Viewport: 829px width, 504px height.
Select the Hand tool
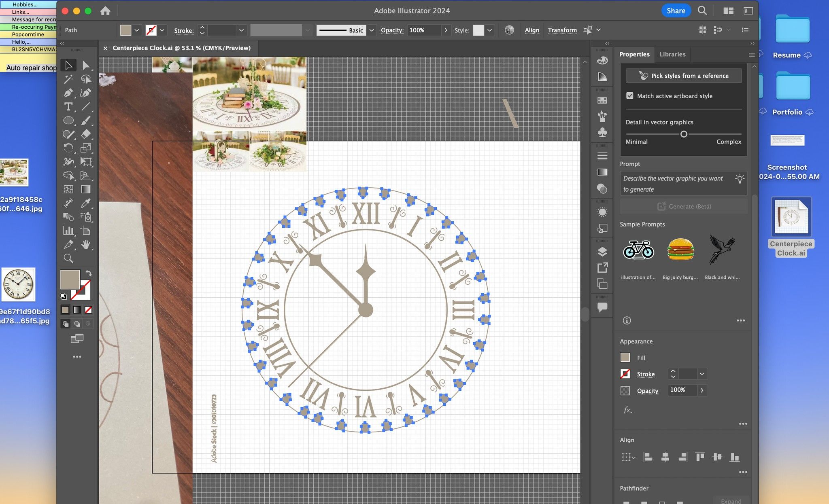click(86, 244)
